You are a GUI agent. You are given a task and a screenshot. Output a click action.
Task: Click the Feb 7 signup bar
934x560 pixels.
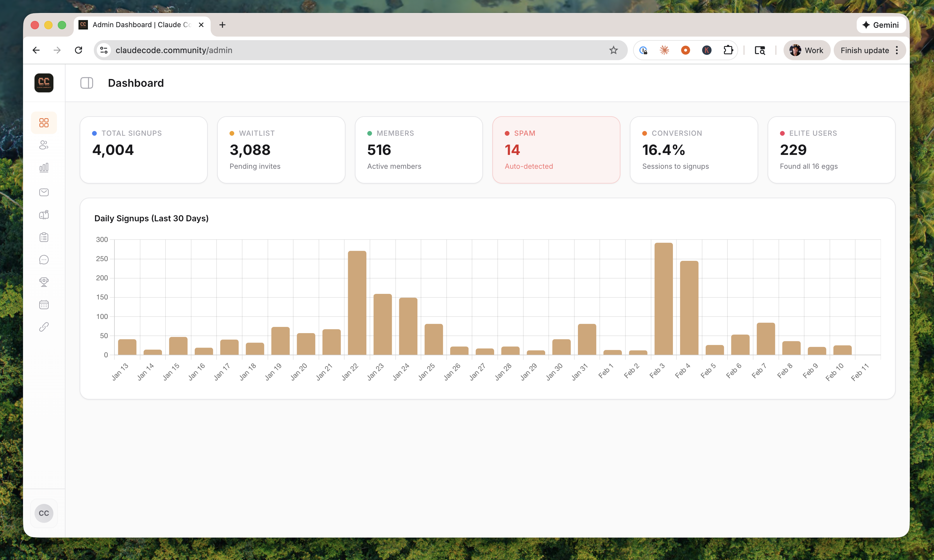[766, 338]
